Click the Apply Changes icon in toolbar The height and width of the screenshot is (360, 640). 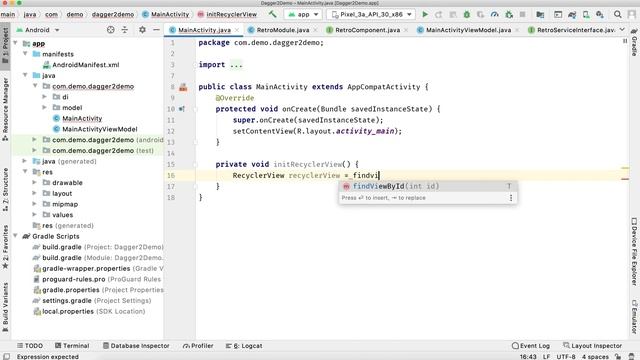click(439, 14)
